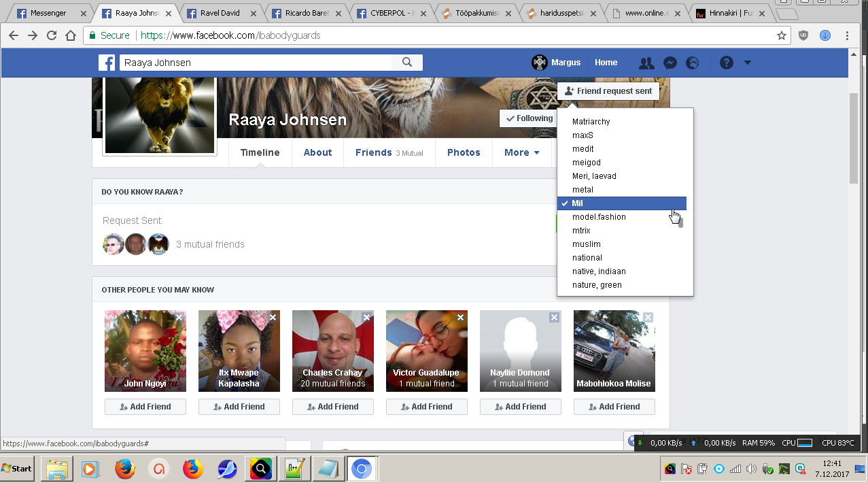
Task: Click the network signal icon in the system tray
Action: click(735, 469)
